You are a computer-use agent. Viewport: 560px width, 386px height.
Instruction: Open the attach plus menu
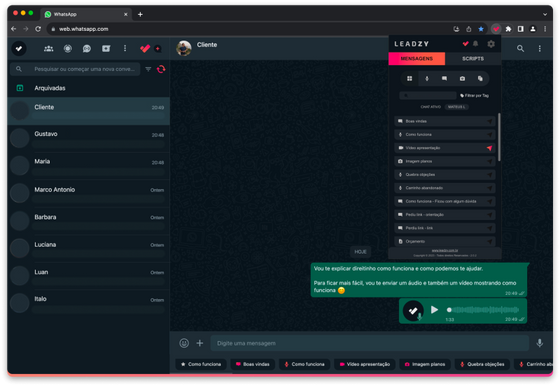click(200, 343)
